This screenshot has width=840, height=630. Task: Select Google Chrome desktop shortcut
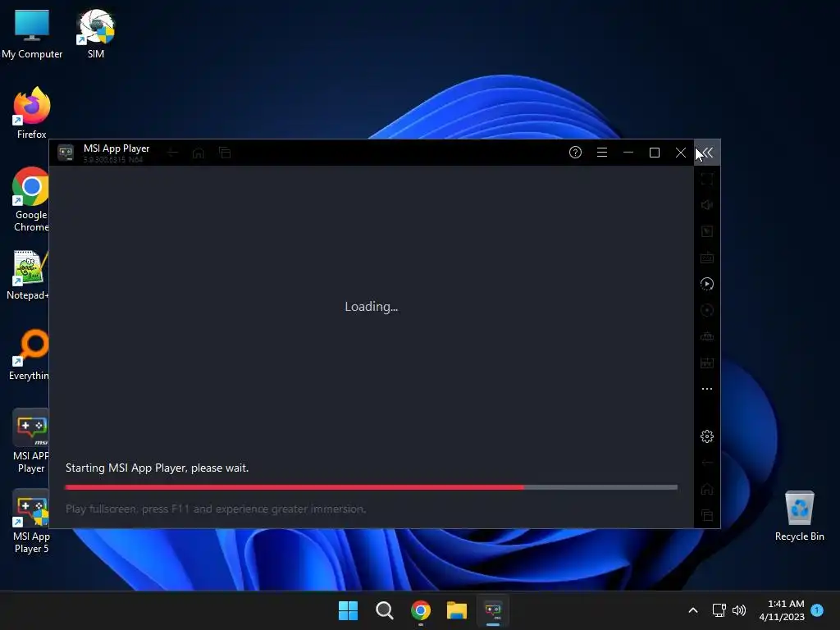click(x=30, y=199)
